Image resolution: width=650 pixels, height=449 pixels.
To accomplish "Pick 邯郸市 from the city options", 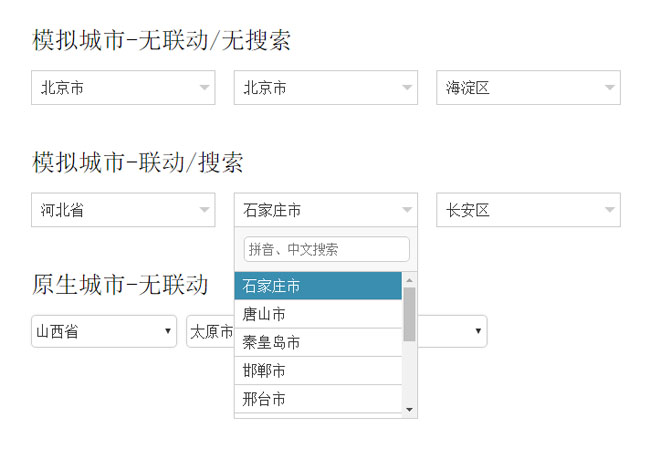I will 318,370.
